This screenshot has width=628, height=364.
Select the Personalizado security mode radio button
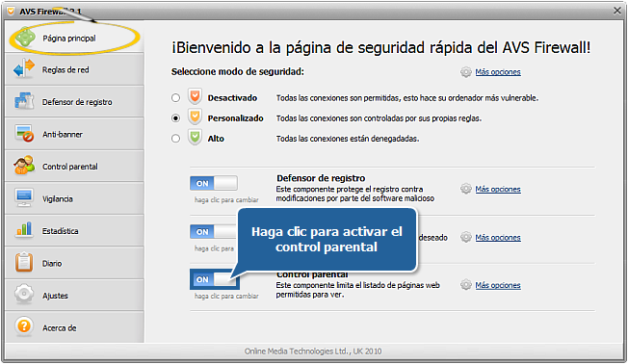pyautogui.click(x=175, y=118)
